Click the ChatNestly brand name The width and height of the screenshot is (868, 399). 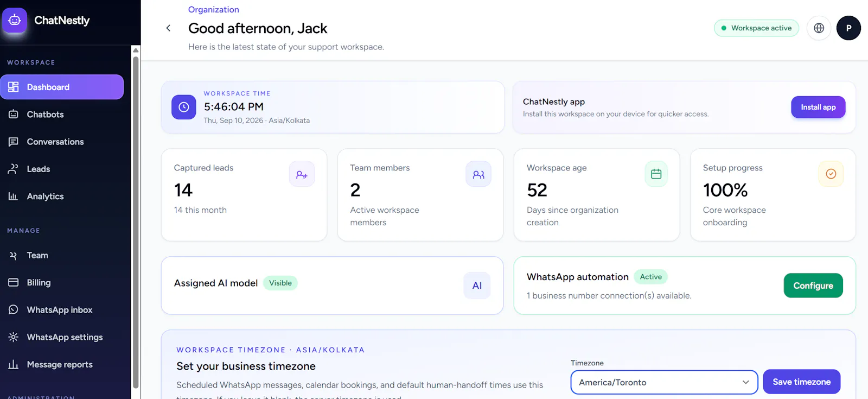[62, 20]
